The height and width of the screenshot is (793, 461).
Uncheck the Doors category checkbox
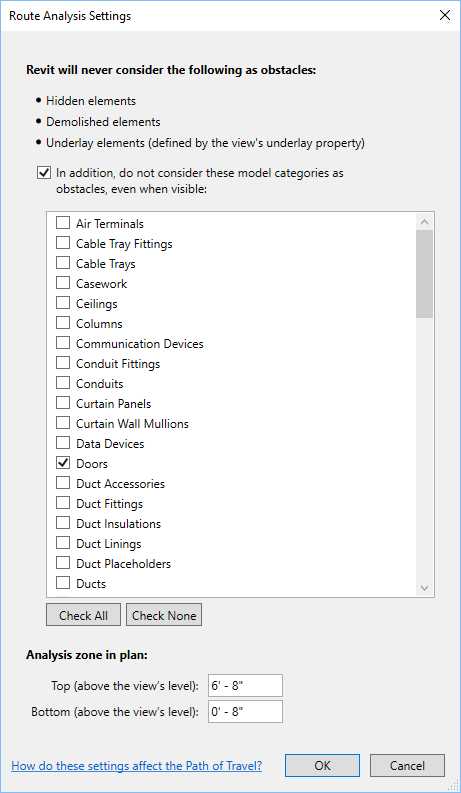(x=63, y=463)
